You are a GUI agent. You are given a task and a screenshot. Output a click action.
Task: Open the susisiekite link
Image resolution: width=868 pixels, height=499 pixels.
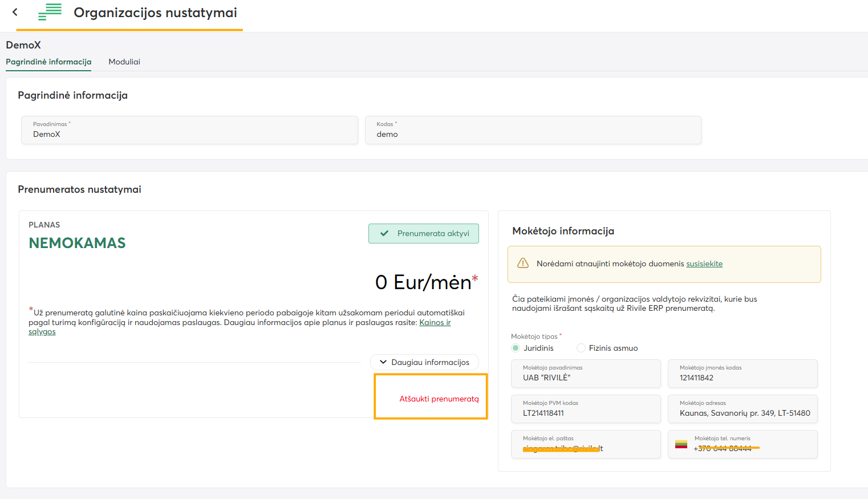tap(704, 263)
